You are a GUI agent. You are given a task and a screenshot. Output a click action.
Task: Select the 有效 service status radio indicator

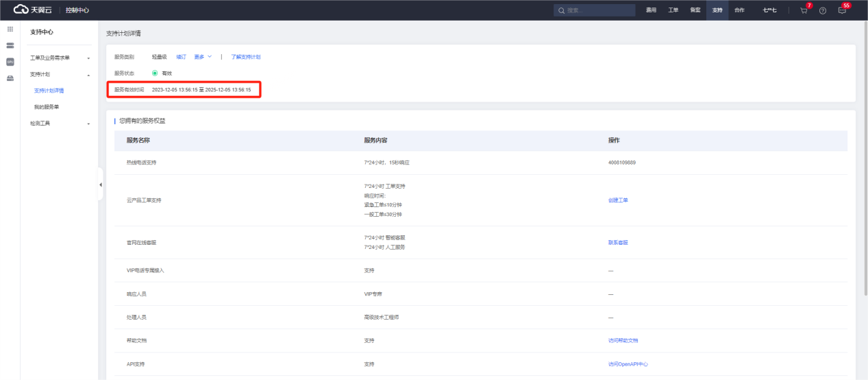(x=155, y=73)
